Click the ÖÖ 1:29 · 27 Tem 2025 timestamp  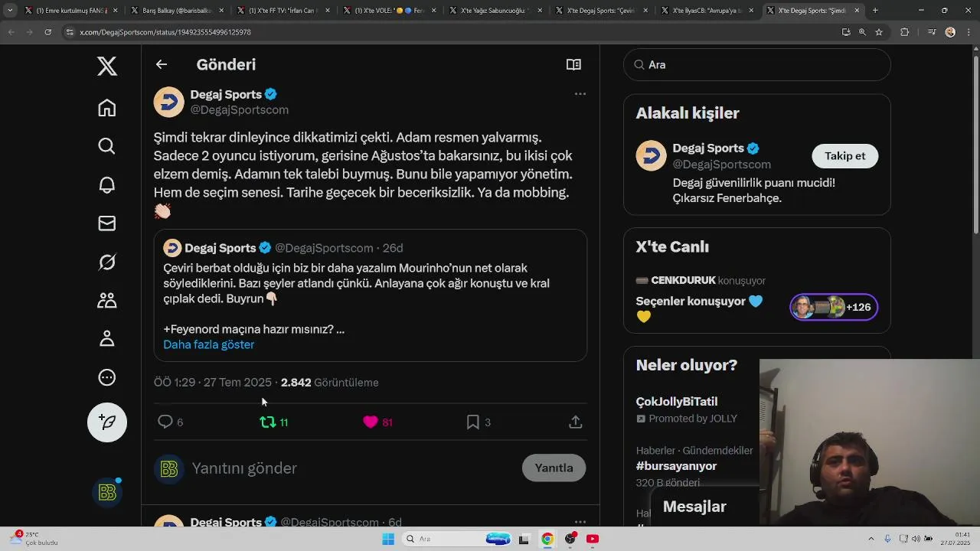(x=213, y=383)
